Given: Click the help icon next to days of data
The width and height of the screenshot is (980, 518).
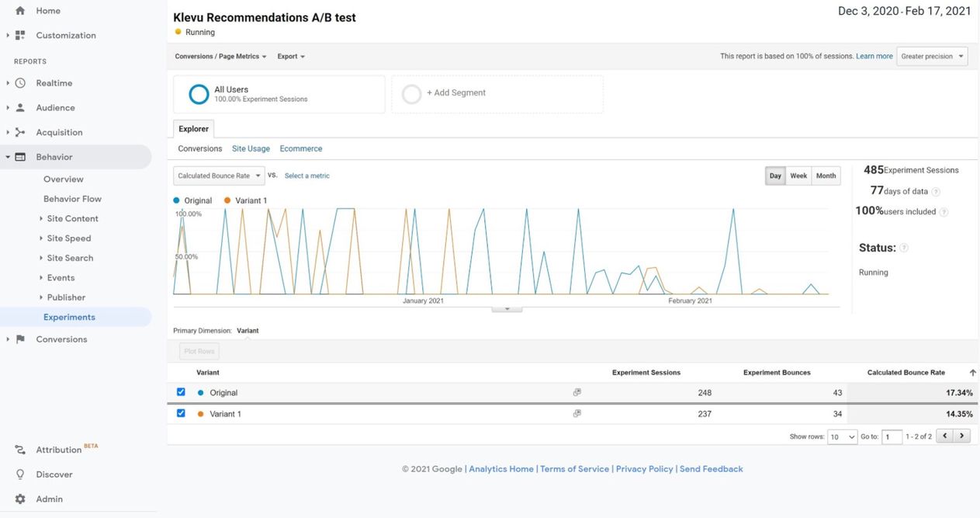Looking at the screenshot, I should coord(936,192).
